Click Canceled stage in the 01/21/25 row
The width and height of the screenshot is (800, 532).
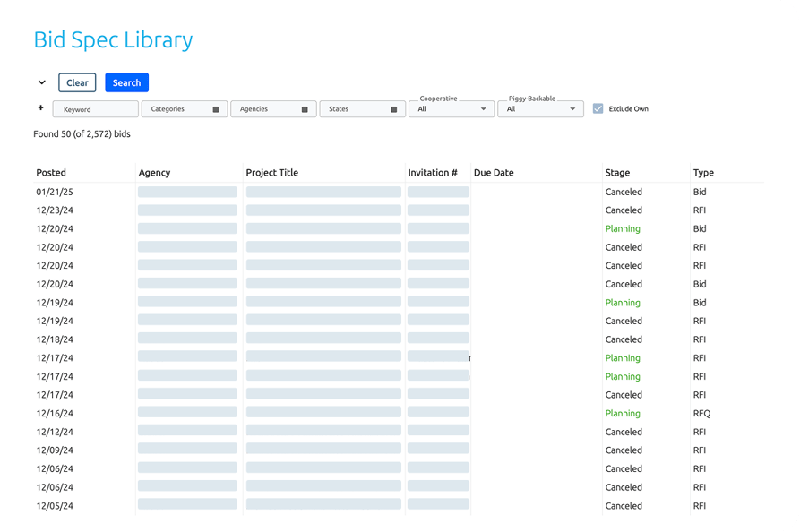point(624,192)
